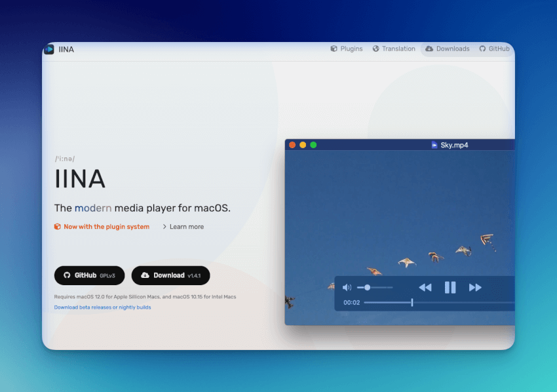Click the green fullscreen button of player
The width and height of the screenshot is (557, 392).
[313, 145]
